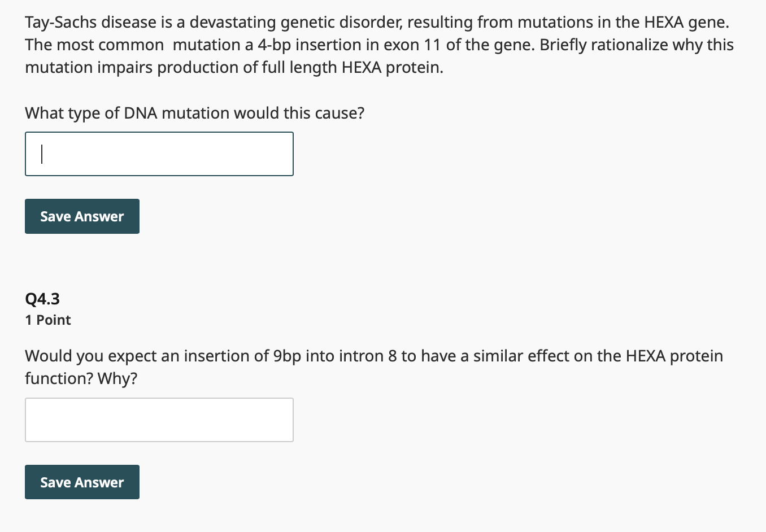Click the text asking about DNA mutation type
Image resolution: width=766 pixels, height=532 pixels.
click(194, 113)
